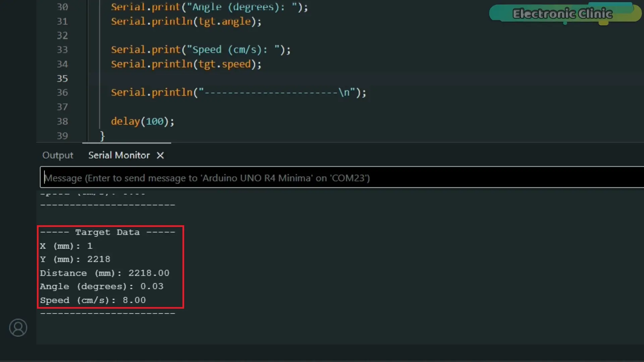Open the user account profile icon
This screenshot has height=362, width=644.
[x=18, y=327]
